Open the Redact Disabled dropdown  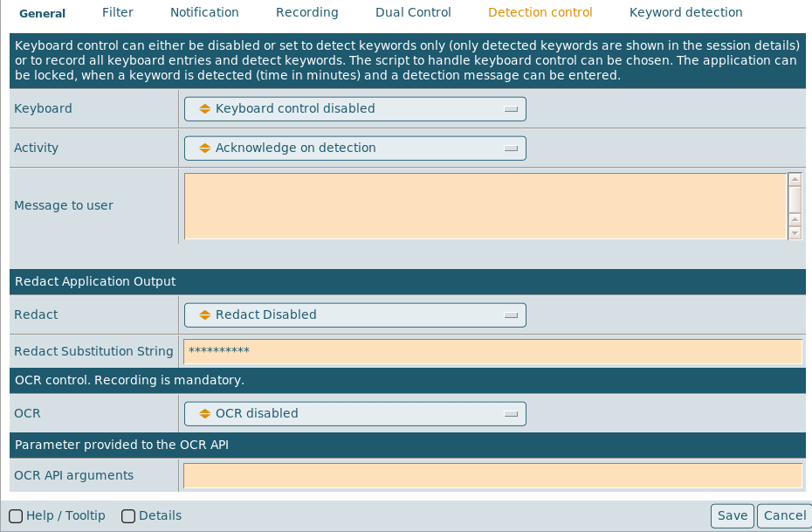coord(354,315)
